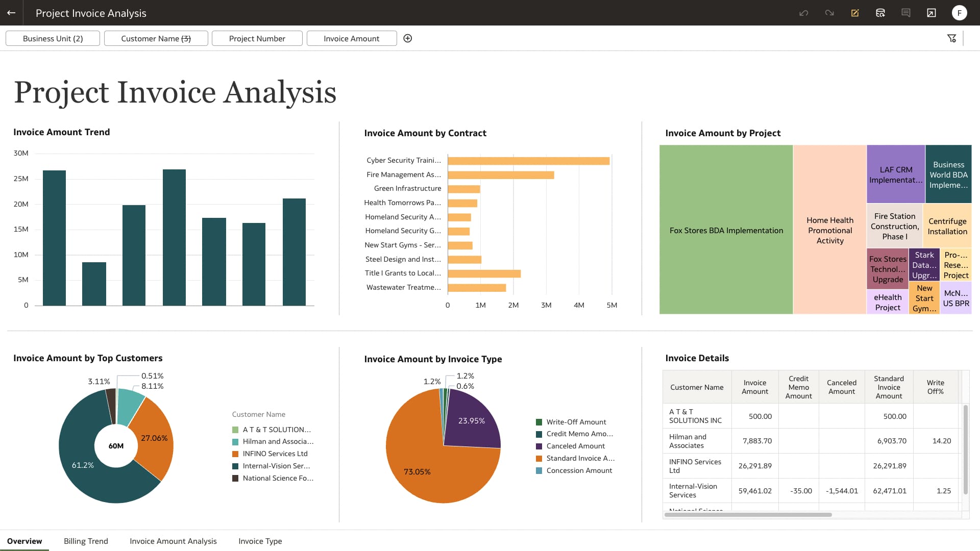Click the plus button to add a filter
The image size is (980, 551).
tap(407, 38)
